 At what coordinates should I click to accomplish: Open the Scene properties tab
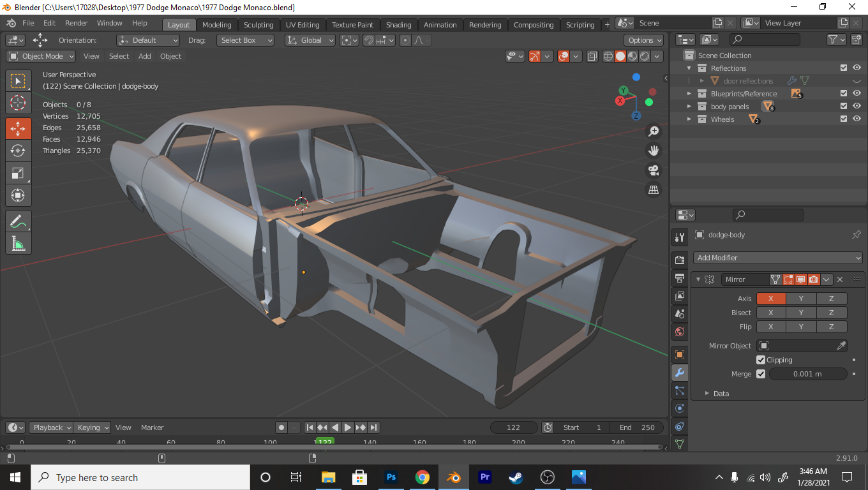(x=680, y=314)
